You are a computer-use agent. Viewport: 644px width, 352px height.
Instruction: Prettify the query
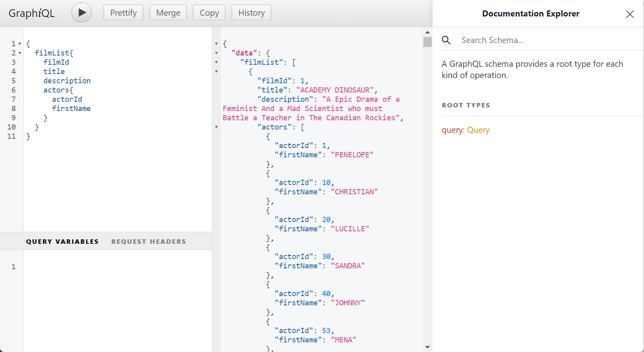[x=123, y=13]
